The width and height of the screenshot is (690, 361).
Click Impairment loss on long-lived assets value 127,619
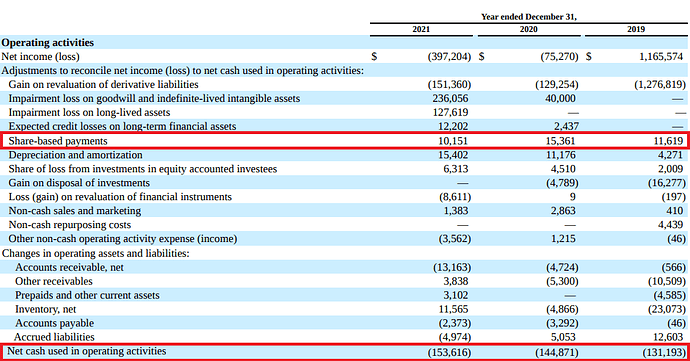(x=450, y=112)
